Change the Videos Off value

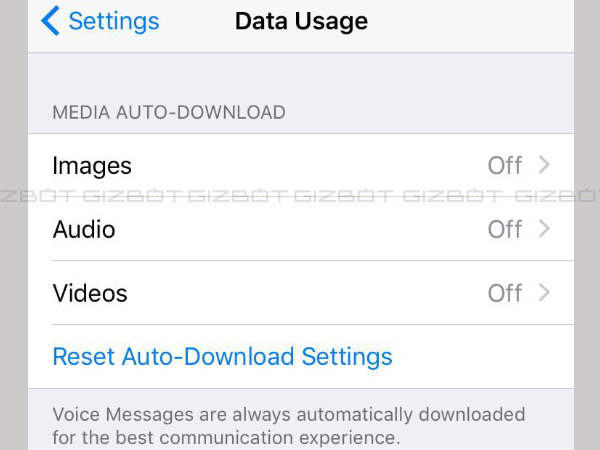tap(505, 293)
